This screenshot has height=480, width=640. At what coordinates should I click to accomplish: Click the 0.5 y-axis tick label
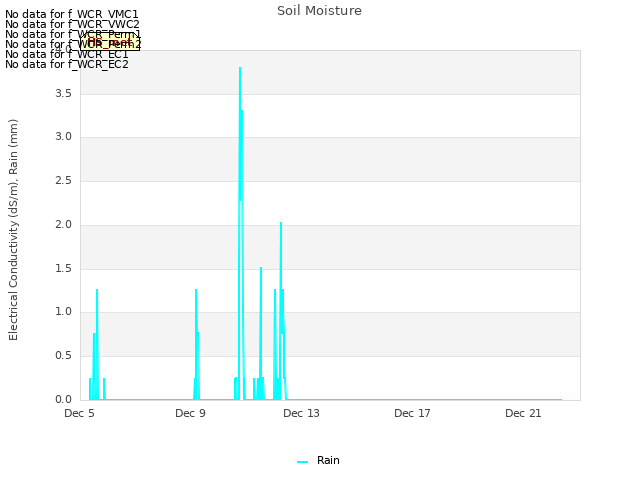63,356
